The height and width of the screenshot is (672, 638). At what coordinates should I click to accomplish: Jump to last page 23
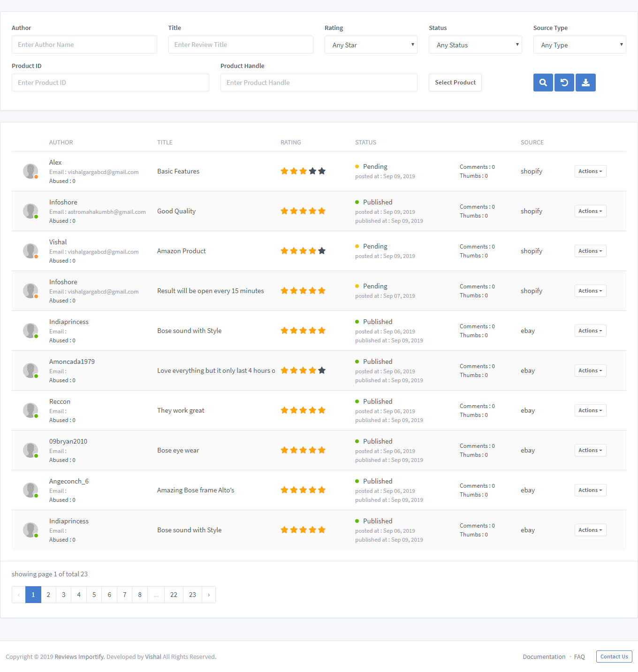[192, 595]
